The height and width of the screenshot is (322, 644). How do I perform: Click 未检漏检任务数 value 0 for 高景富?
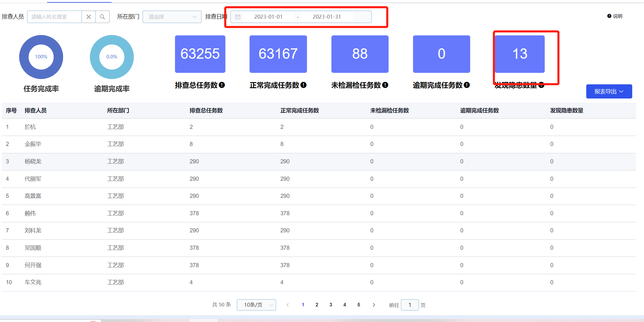click(x=372, y=196)
